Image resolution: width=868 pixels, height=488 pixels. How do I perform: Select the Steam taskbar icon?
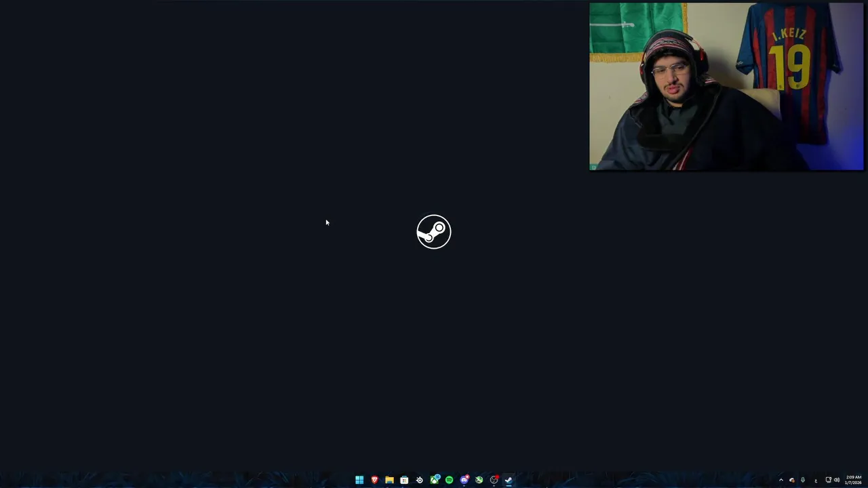coord(509,480)
